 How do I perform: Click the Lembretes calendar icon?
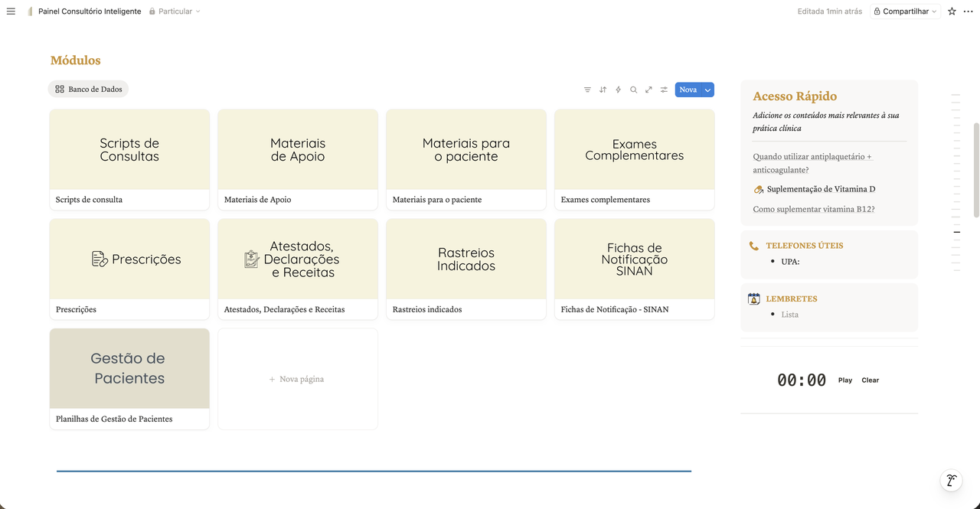pos(753,298)
